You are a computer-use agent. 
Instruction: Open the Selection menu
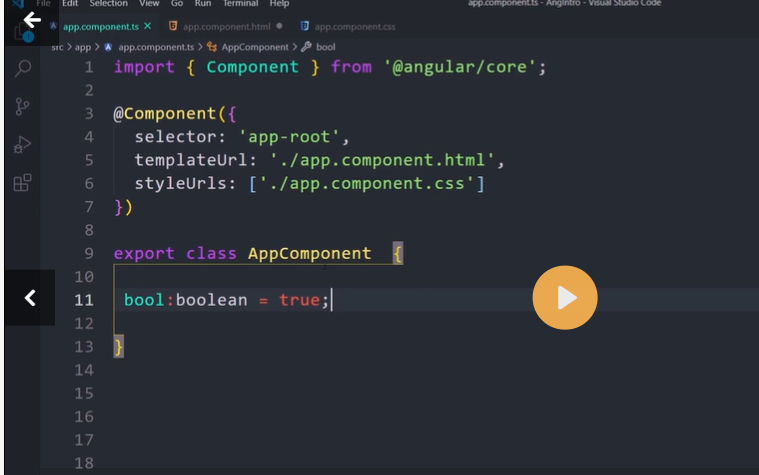[x=108, y=4]
